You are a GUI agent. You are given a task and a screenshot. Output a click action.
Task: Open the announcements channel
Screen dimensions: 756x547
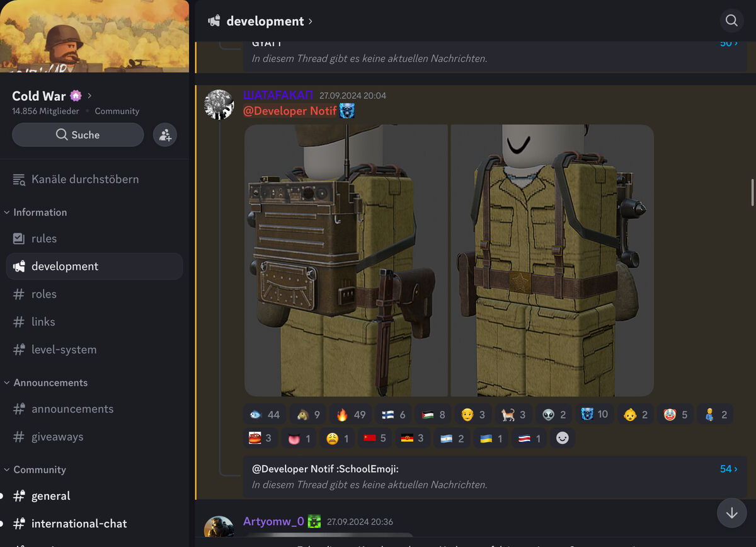[x=94, y=409]
